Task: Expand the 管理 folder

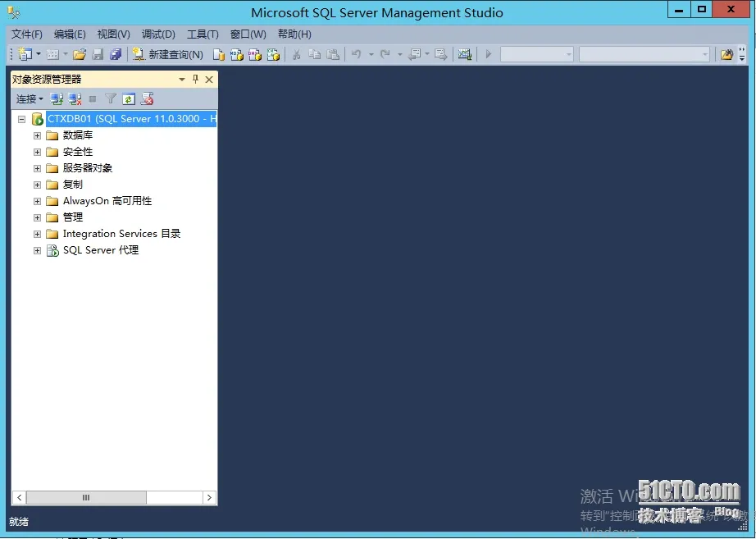Action: (x=37, y=217)
